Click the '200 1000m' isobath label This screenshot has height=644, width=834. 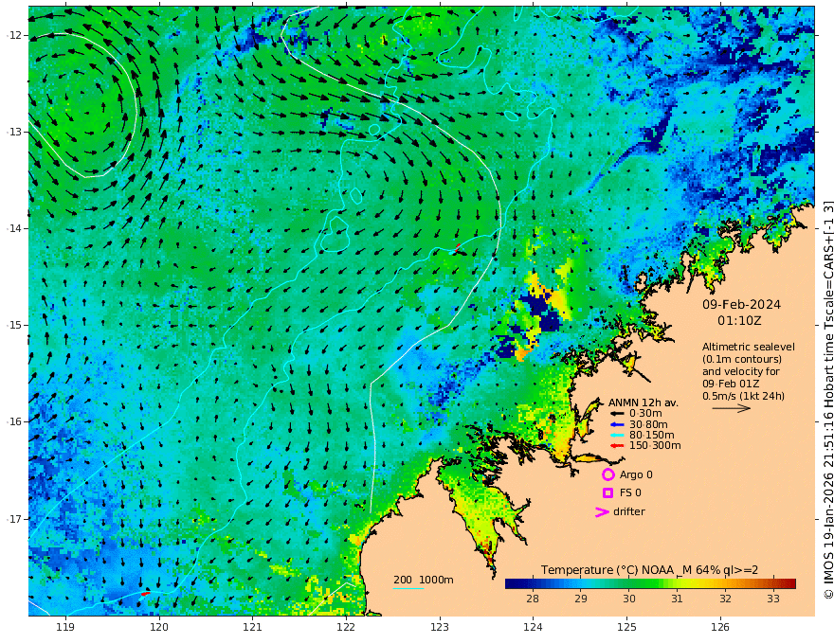(x=424, y=580)
